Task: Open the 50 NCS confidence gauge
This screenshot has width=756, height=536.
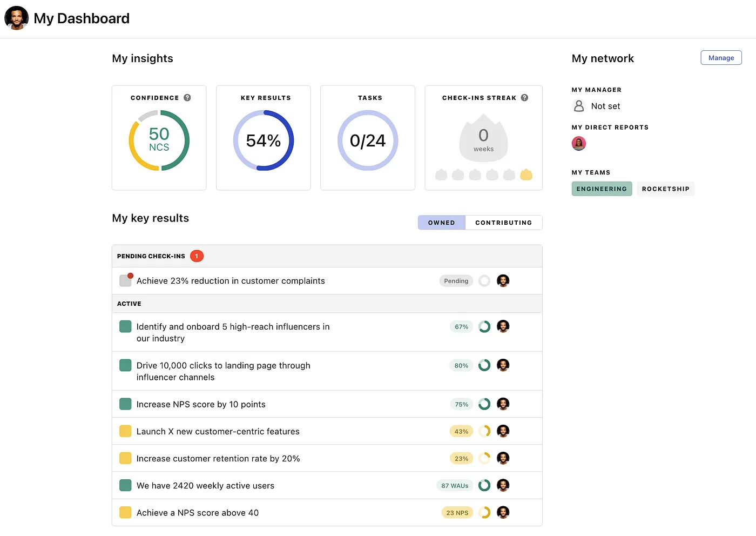Action: point(159,140)
